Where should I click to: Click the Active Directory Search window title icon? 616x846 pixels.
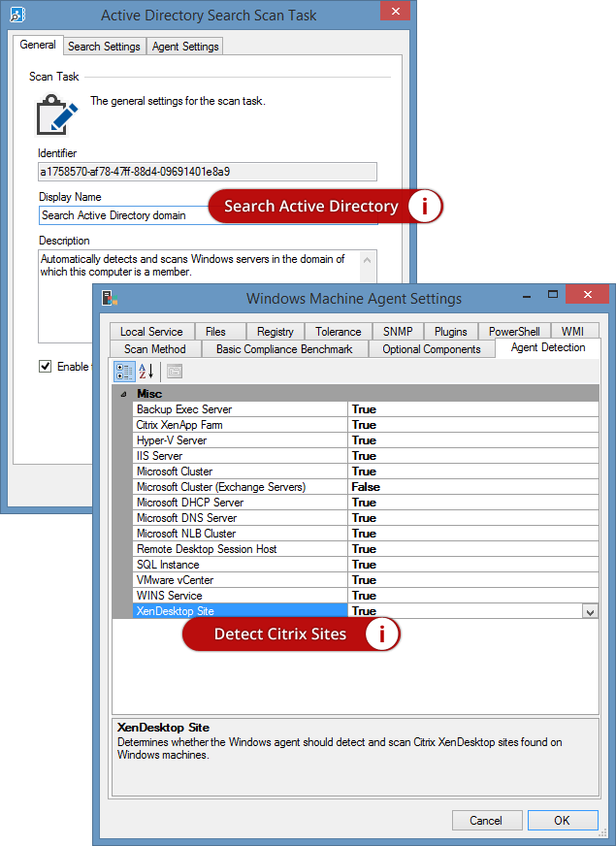[17, 15]
